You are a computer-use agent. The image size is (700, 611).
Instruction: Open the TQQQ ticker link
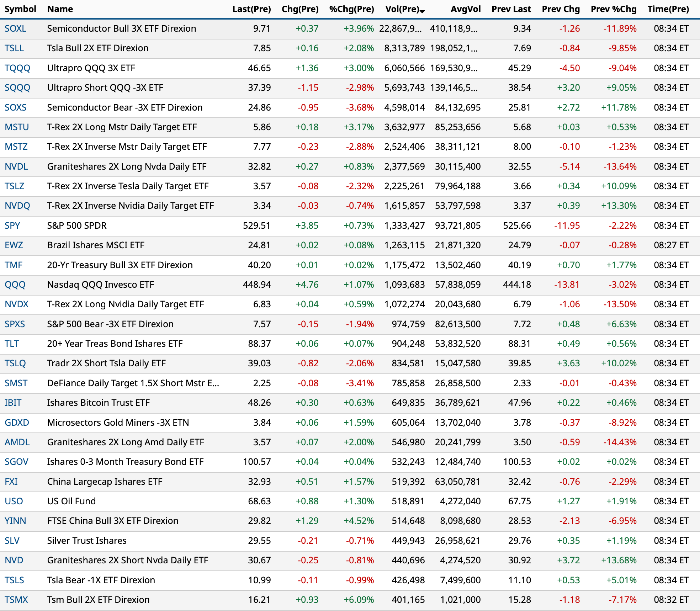click(x=17, y=68)
